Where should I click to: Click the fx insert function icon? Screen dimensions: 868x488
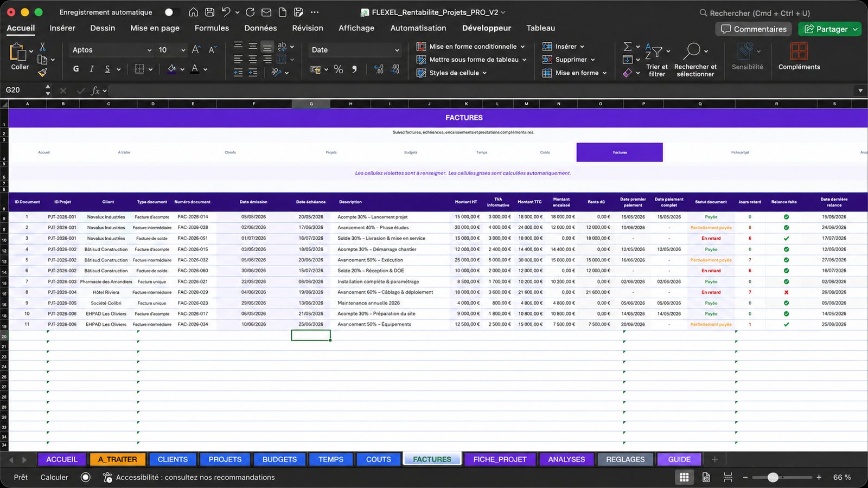point(95,91)
